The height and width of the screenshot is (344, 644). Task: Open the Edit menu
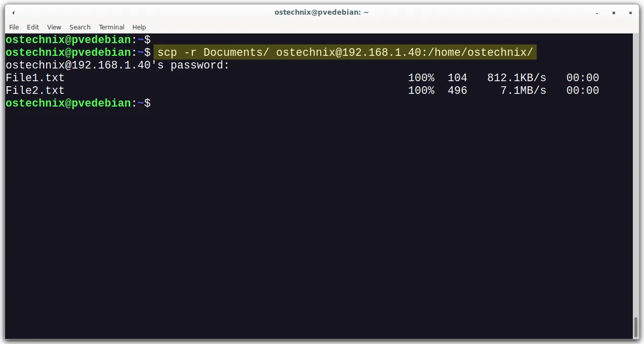click(x=33, y=27)
